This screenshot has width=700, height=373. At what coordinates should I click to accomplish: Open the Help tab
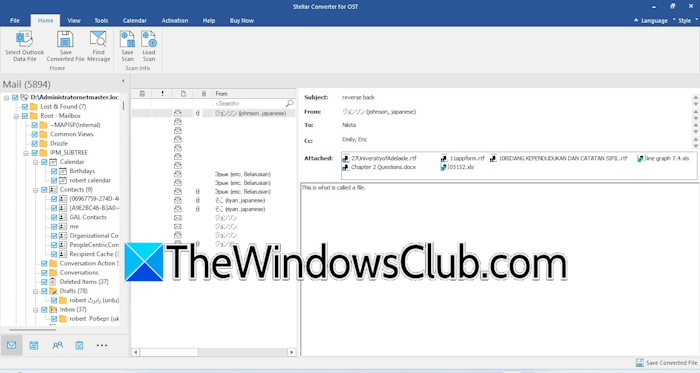pyautogui.click(x=209, y=21)
